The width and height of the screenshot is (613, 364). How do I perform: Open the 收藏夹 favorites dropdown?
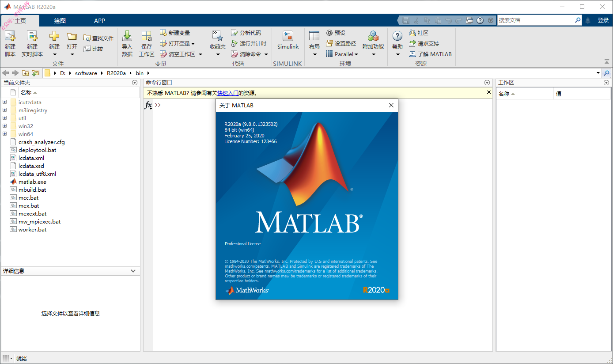point(218,54)
